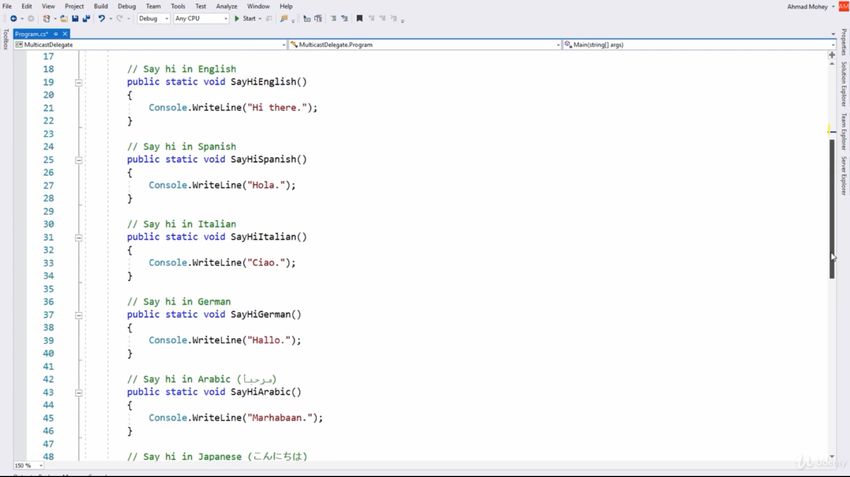Open the View menu

[x=48, y=6]
